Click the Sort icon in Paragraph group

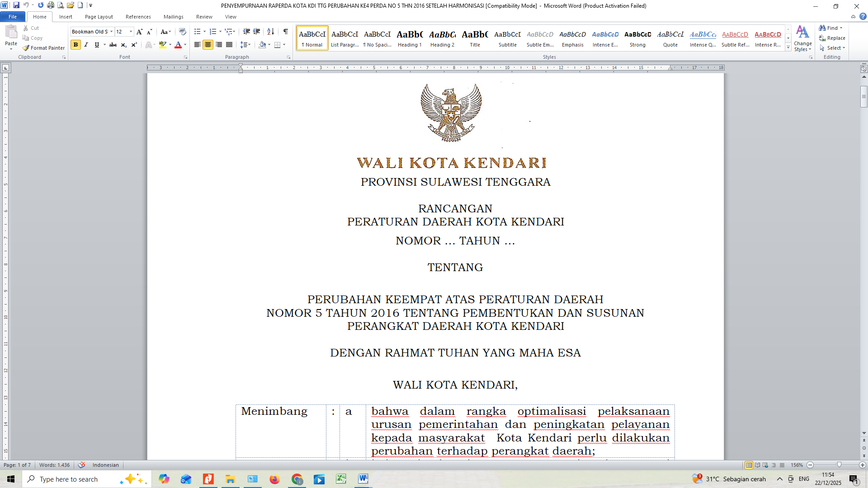coord(270,32)
